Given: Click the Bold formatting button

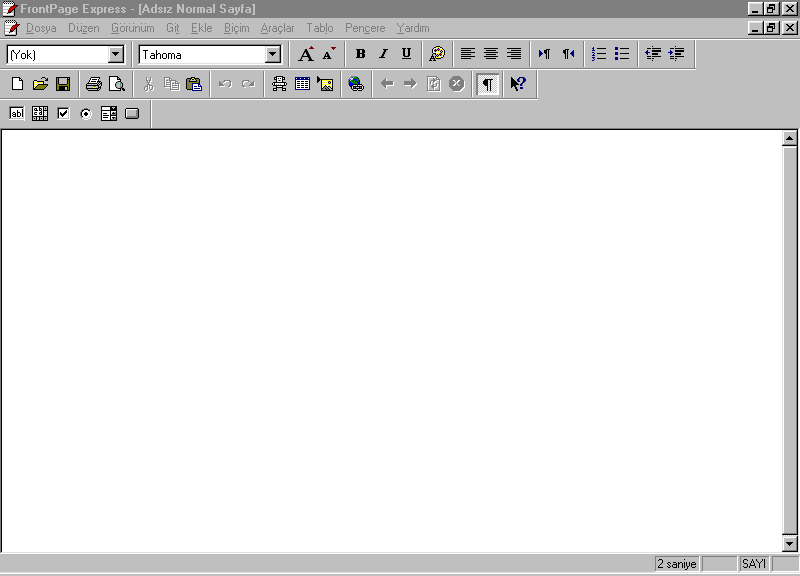Looking at the screenshot, I should [x=360, y=54].
